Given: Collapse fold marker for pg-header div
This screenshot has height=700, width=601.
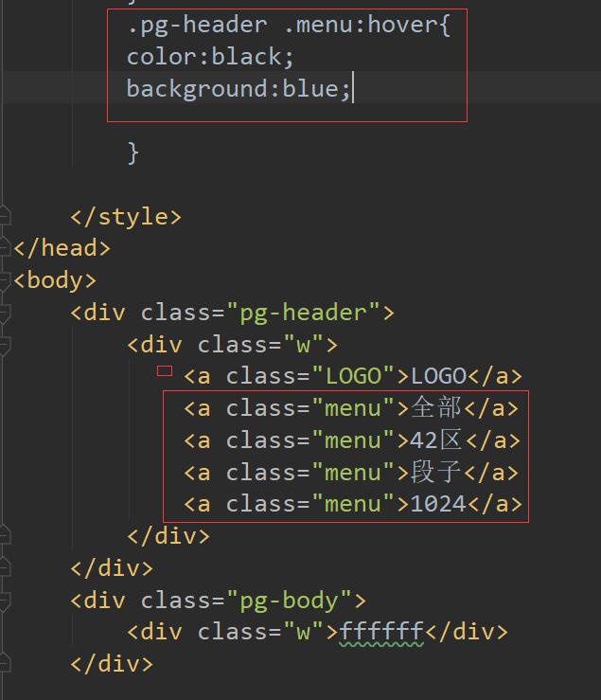Looking at the screenshot, I should click(x=5, y=313).
